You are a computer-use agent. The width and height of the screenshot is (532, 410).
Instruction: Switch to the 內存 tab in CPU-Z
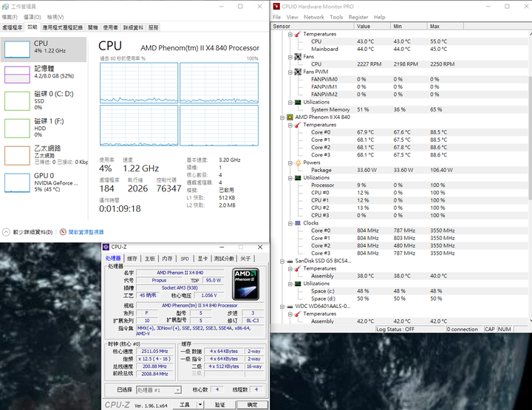(167, 259)
